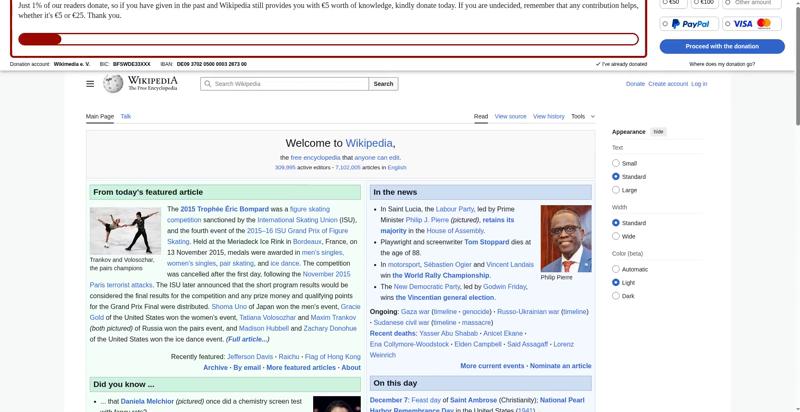Select Wide width option

pyautogui.click(x=616, y=236)
